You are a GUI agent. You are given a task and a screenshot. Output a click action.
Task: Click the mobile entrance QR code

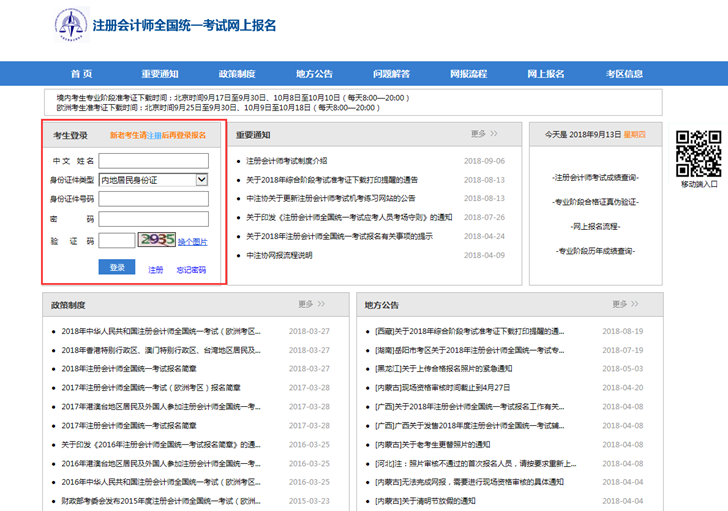699,154
